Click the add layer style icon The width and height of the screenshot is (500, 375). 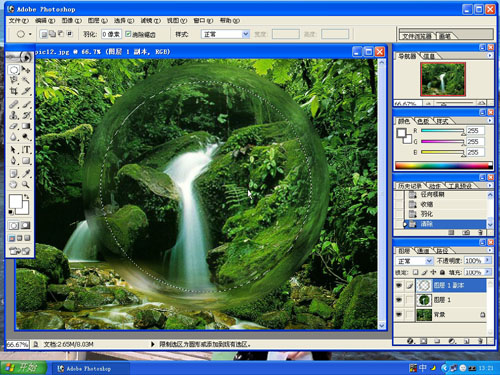click(x=410, y=341)
